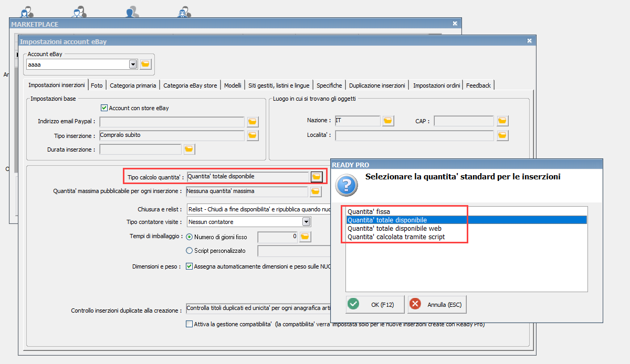
Task: Open folder icon beside Indirizzo email Paypal
Action: [x=253, y=122]
